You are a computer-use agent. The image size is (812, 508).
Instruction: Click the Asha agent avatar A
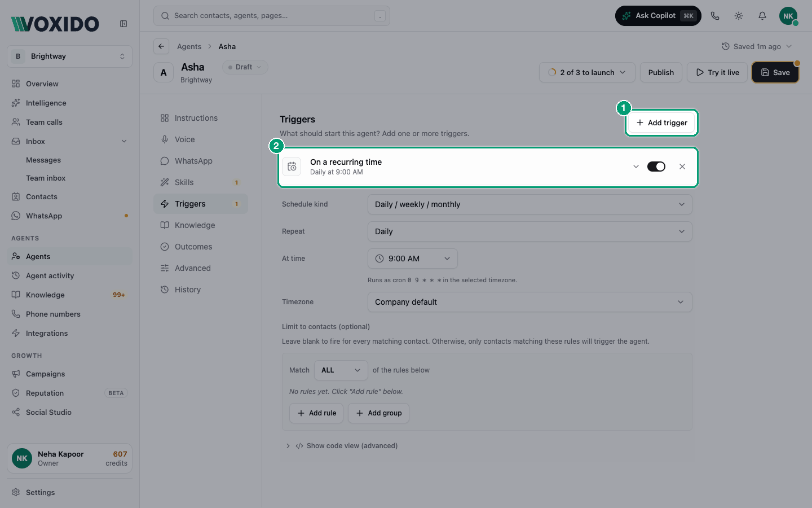pos(164,72)
